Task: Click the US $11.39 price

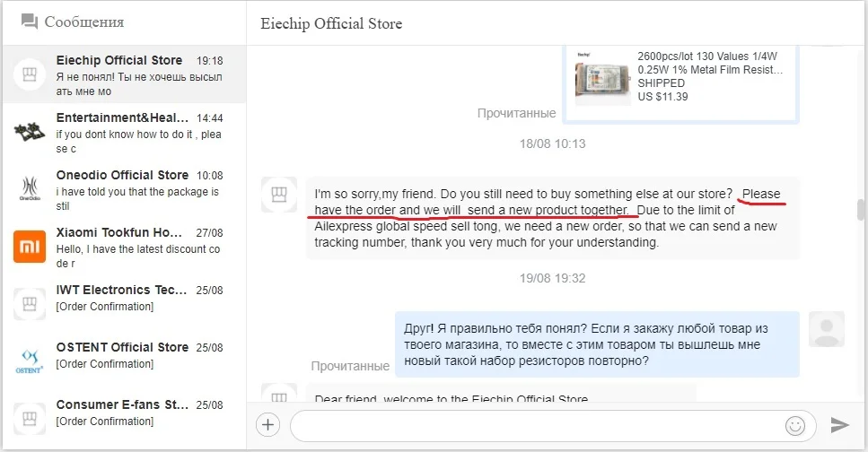Action: pyautogui.click(x=662, y=97)
